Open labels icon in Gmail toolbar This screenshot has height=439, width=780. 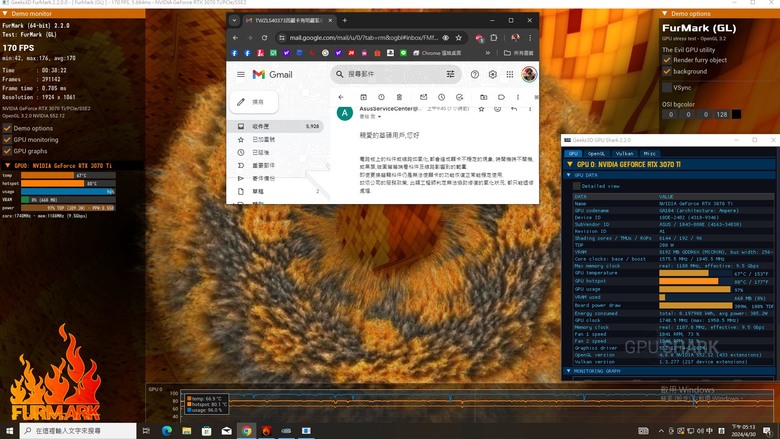coord(501,97)
